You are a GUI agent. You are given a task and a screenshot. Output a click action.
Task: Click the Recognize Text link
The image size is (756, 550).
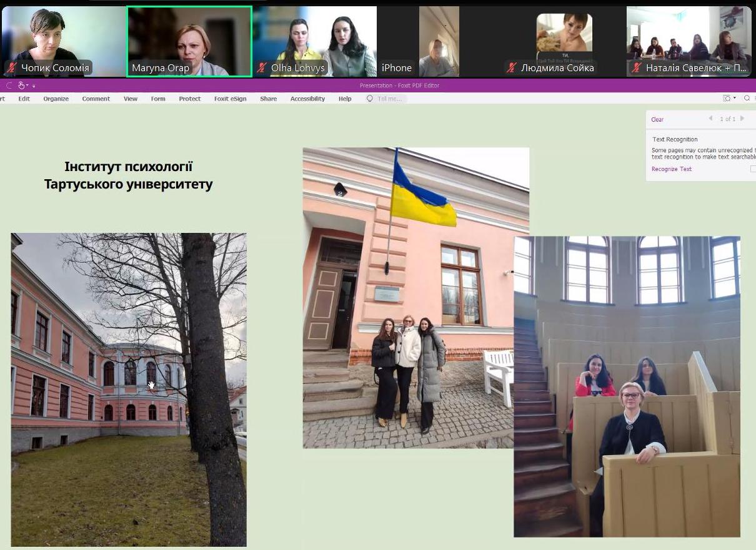(671, 169)
